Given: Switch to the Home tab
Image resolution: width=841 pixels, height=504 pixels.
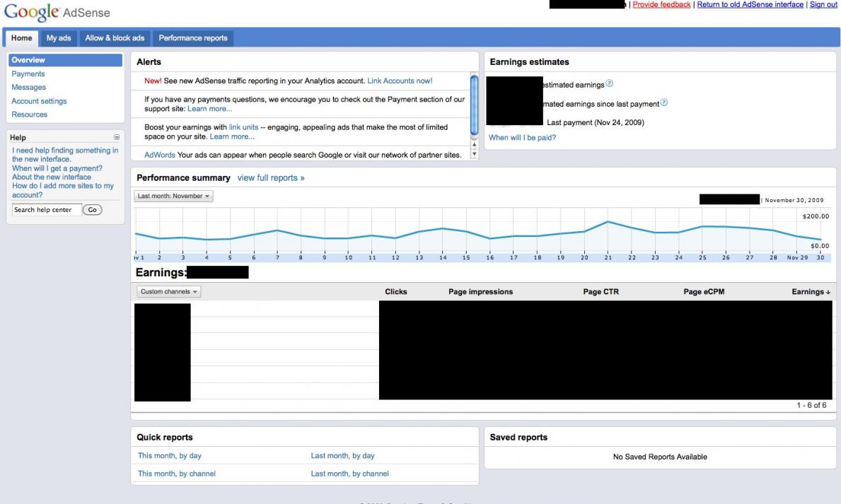Looking at the screenshot, I should click(x=21, y=38).
